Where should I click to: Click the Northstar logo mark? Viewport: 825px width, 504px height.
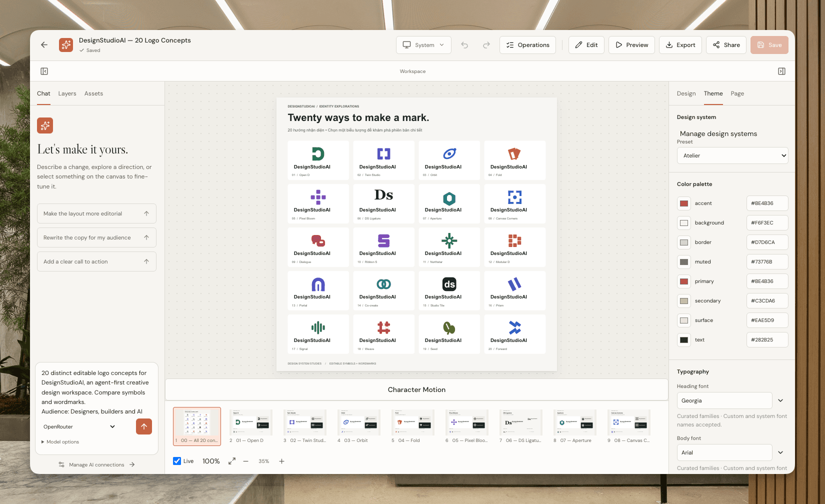point(449,240)
